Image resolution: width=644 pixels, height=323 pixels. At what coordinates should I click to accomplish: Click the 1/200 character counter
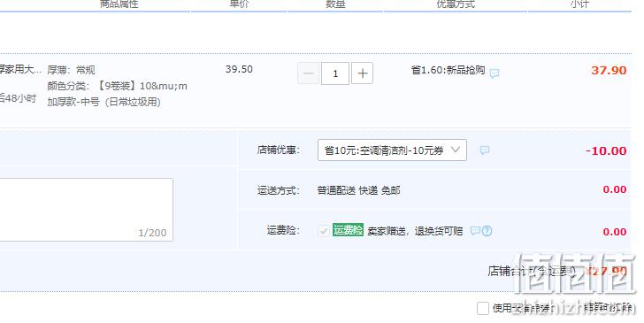pyautogui.click(x=152, y=233)
